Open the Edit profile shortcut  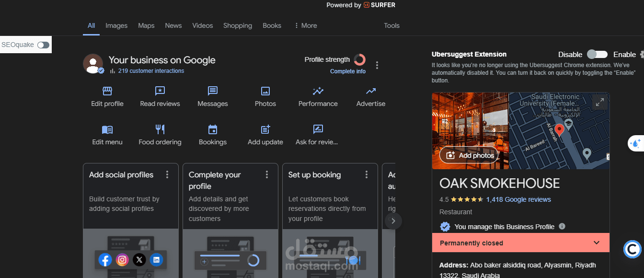(107, 97)
